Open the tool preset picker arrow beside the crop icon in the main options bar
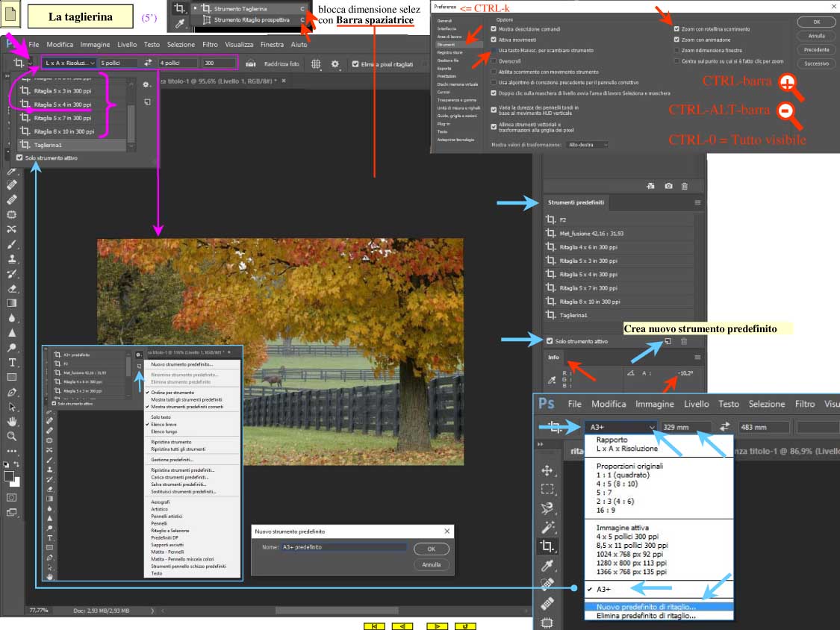 pyautogui.click(x=30, y=63)
